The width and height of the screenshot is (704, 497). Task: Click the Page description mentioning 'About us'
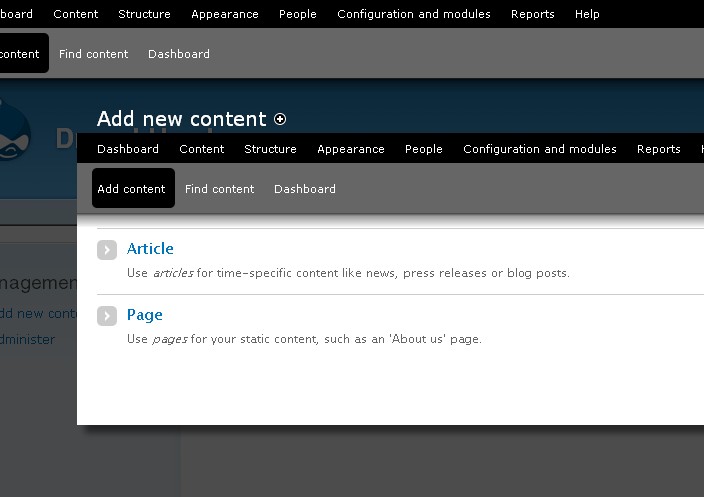click(304, 339)
